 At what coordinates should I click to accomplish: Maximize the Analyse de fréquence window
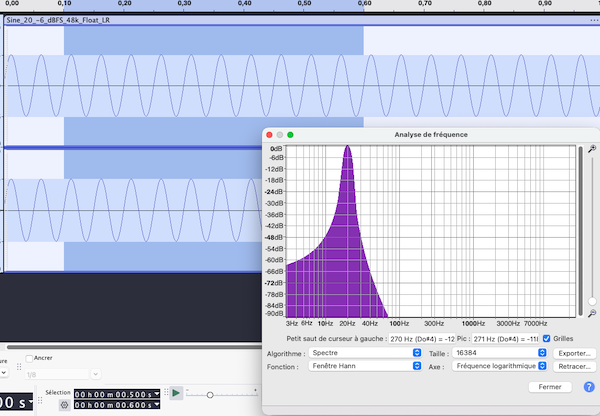[290, 135]
